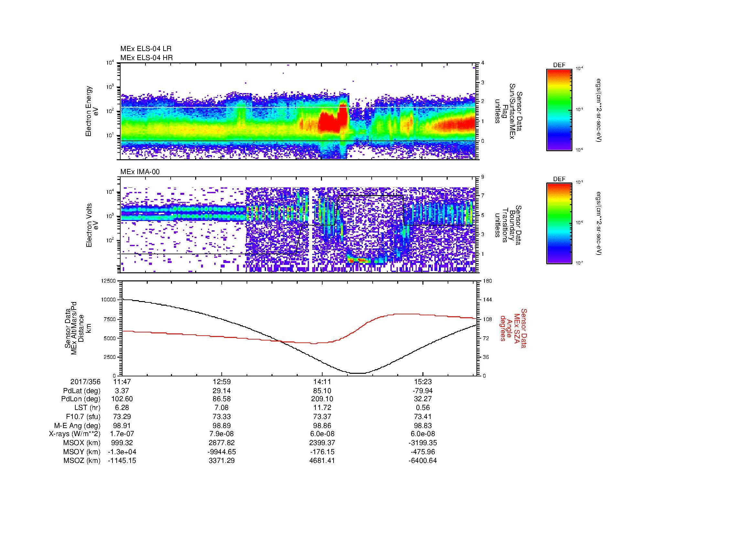Click the LST value 11.72
Screen dimensions: 756x534
coord(322,408)
